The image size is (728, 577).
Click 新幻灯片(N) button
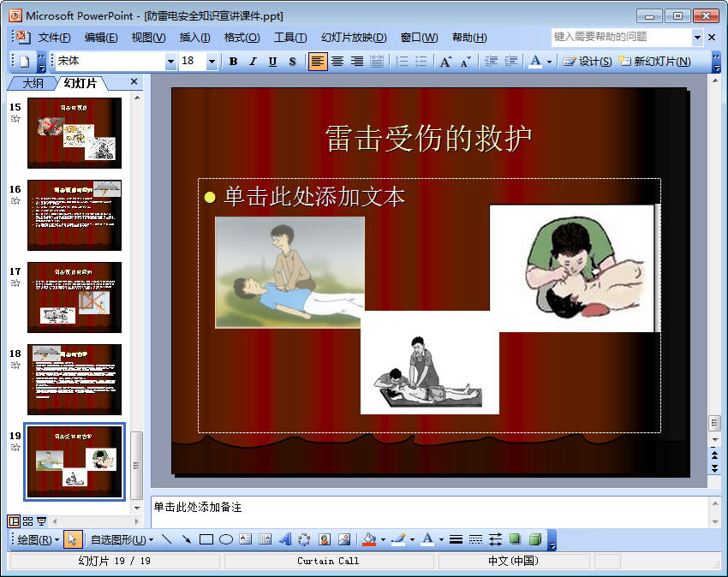point(654,62)
